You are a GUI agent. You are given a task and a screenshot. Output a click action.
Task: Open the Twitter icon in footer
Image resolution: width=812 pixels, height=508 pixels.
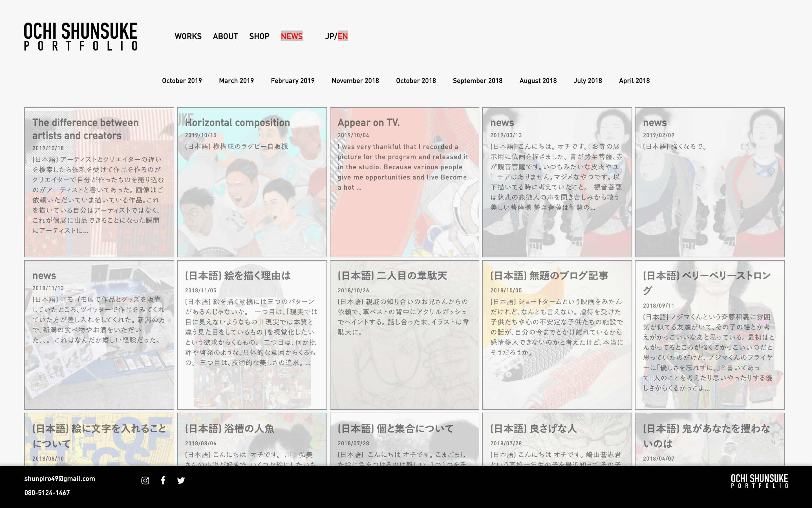[x=181, y=480]
